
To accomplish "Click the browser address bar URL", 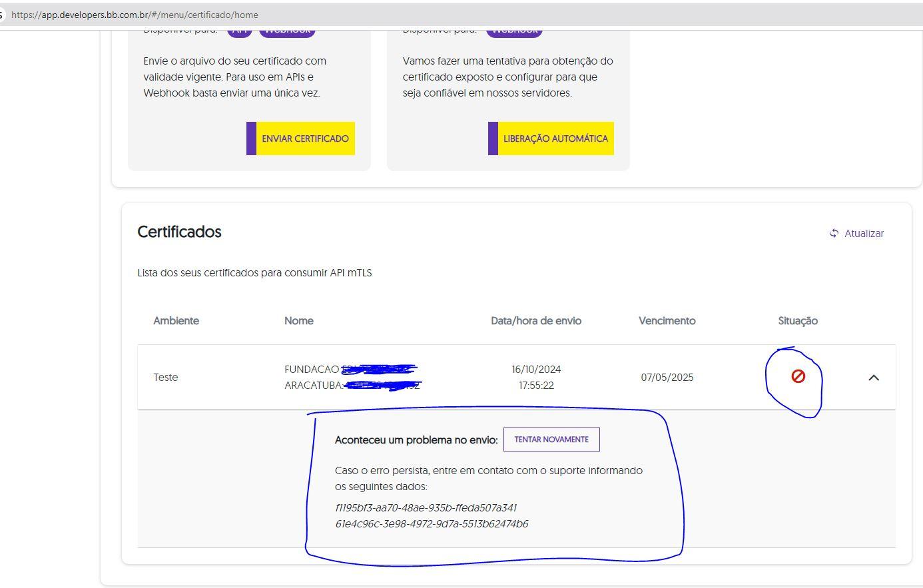I will pyautogui.click(x=135, y=15).
